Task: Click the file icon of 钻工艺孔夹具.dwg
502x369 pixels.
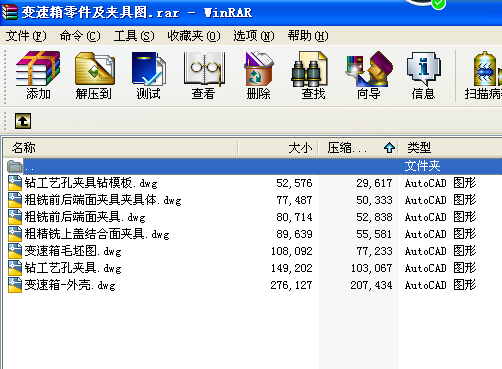Action: point(15,268)
